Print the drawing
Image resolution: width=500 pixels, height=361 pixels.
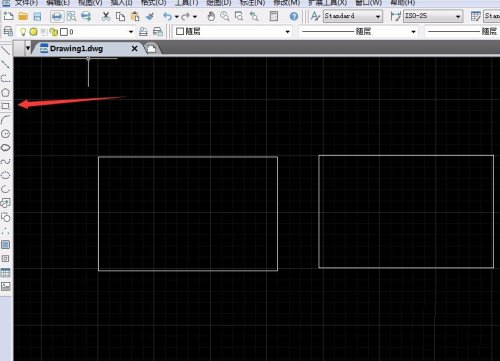pyautogui.click(x=57, y=16)
